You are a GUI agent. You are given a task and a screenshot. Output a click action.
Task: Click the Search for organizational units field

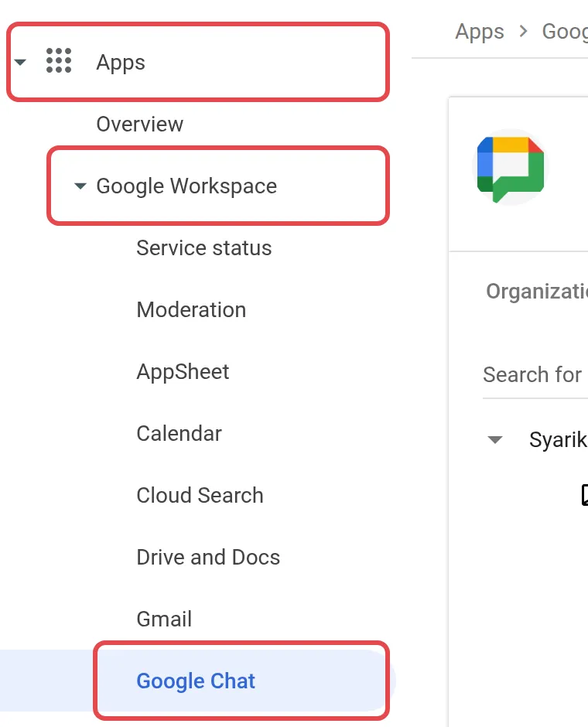(535, 374)
